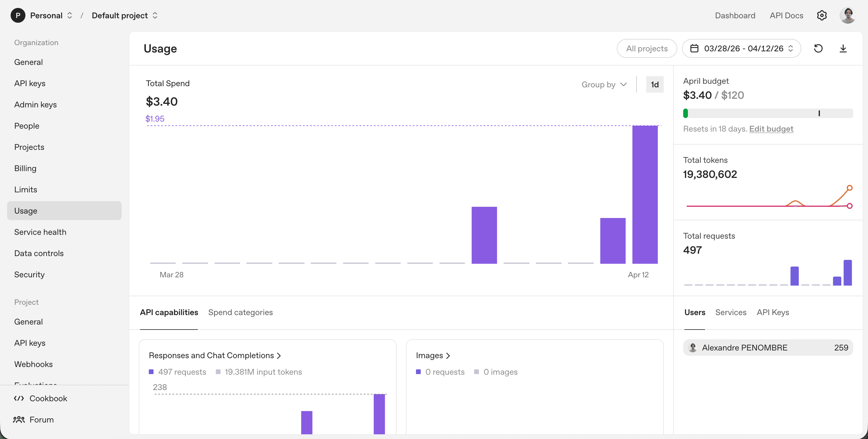Switch to the Services tab
The width and height of the screenshot is (868, 439).
point(730,312)
